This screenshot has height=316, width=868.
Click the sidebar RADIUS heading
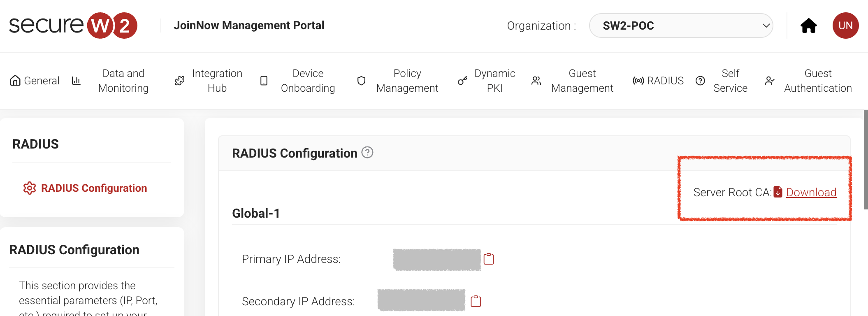[x=35, y=144]
